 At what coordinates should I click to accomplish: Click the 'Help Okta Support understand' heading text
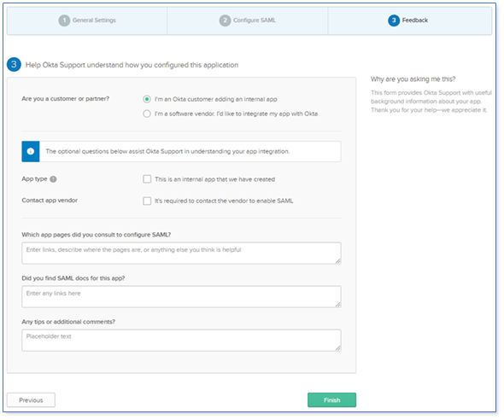[132, 65]
